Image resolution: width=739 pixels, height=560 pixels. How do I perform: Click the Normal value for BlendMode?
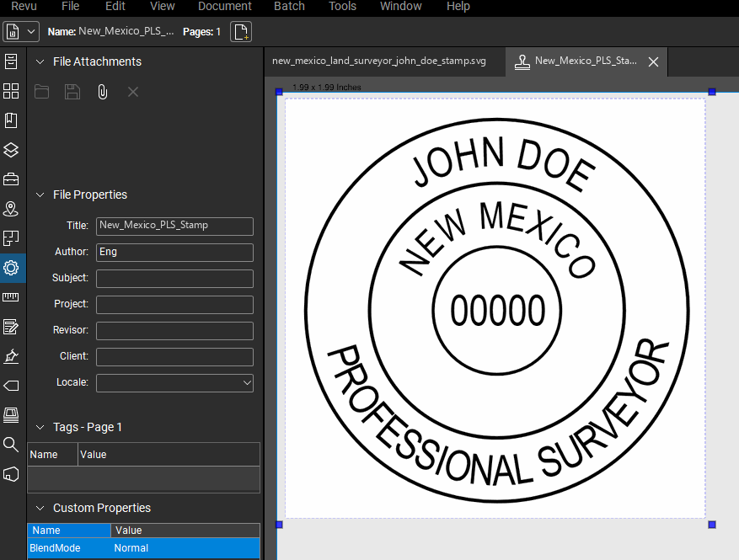pos(131,548)
